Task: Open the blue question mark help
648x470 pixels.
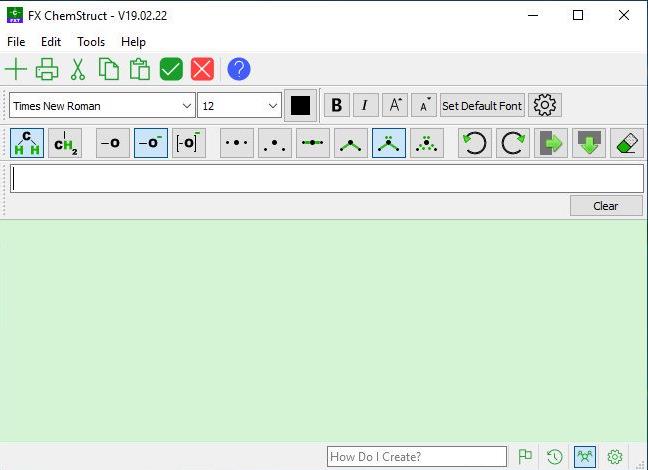Action: pos(239,69)
